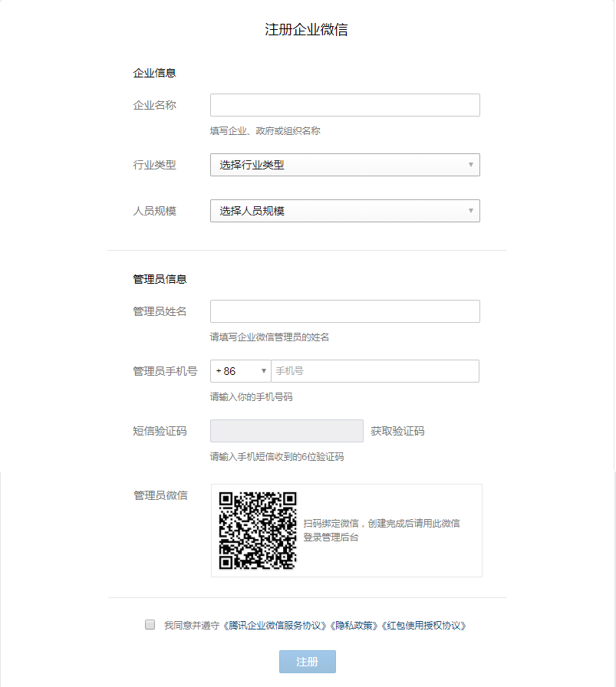Click the WeChat binding QR code
This screenshot has width=616, height=687.
(258, 531)
